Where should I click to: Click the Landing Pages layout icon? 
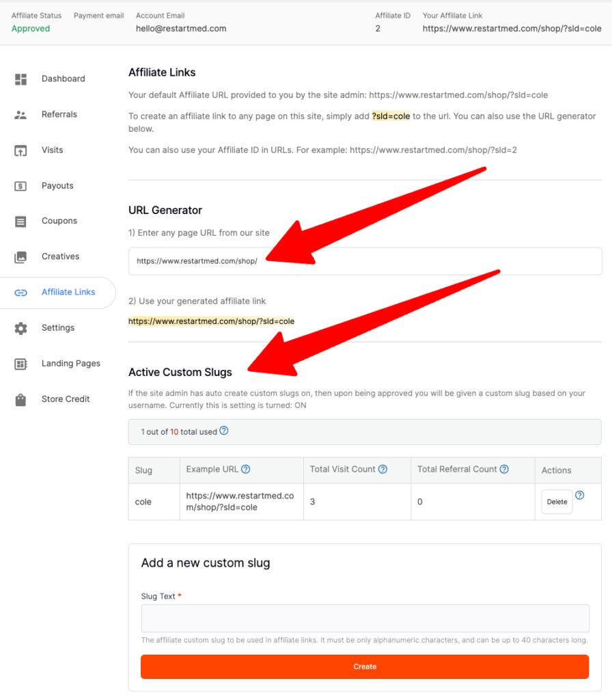(x=20, y=364)
